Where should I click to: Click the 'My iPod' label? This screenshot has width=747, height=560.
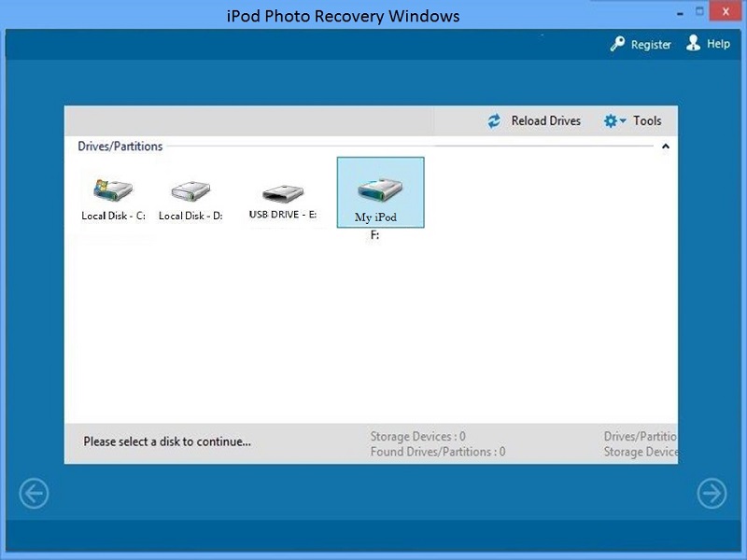point(375,217)
